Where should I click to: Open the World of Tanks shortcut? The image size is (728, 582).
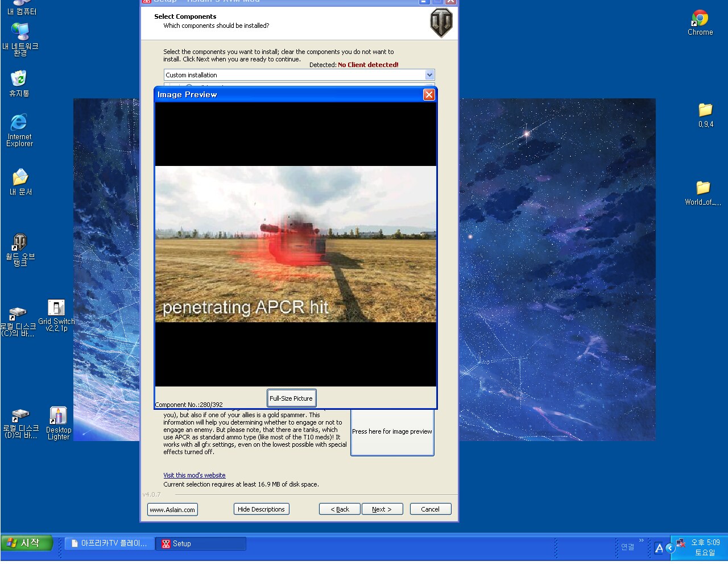[x=20, y=243]
